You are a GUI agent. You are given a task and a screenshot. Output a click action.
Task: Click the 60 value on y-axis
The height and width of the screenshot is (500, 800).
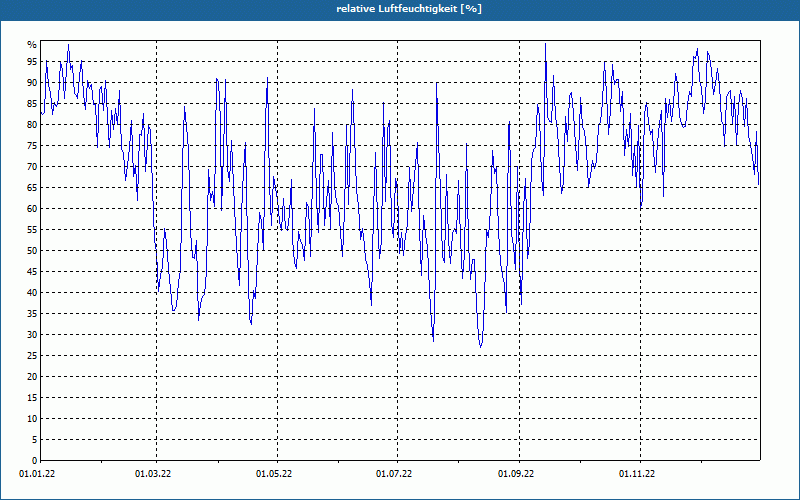coord(32,209)
